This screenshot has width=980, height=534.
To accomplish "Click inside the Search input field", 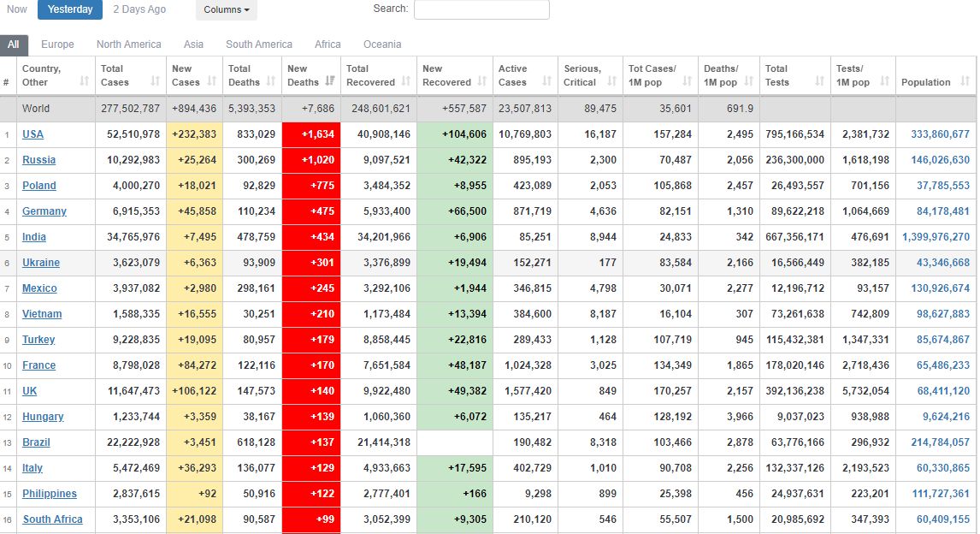I will (481, 9).
